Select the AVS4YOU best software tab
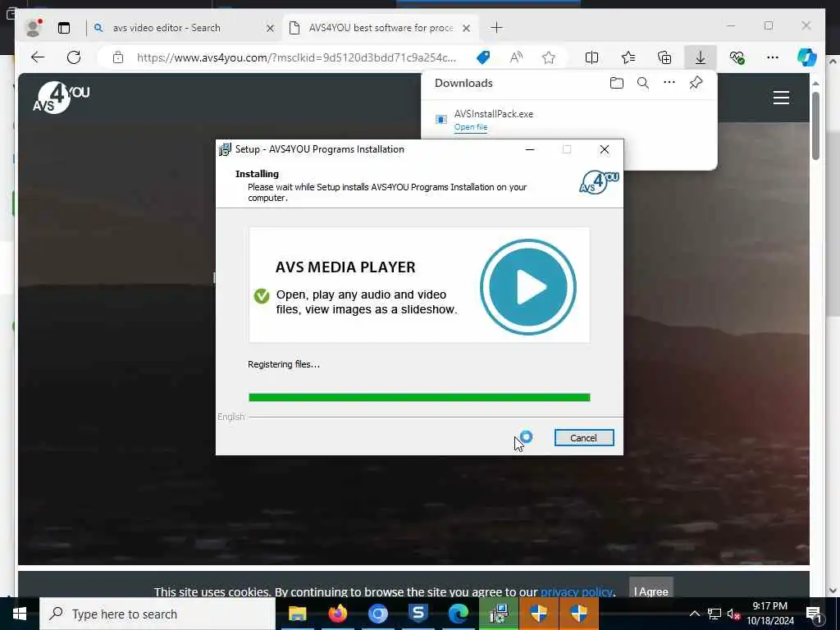This screenshot has height=630, width=840. (x=381, y=28)
